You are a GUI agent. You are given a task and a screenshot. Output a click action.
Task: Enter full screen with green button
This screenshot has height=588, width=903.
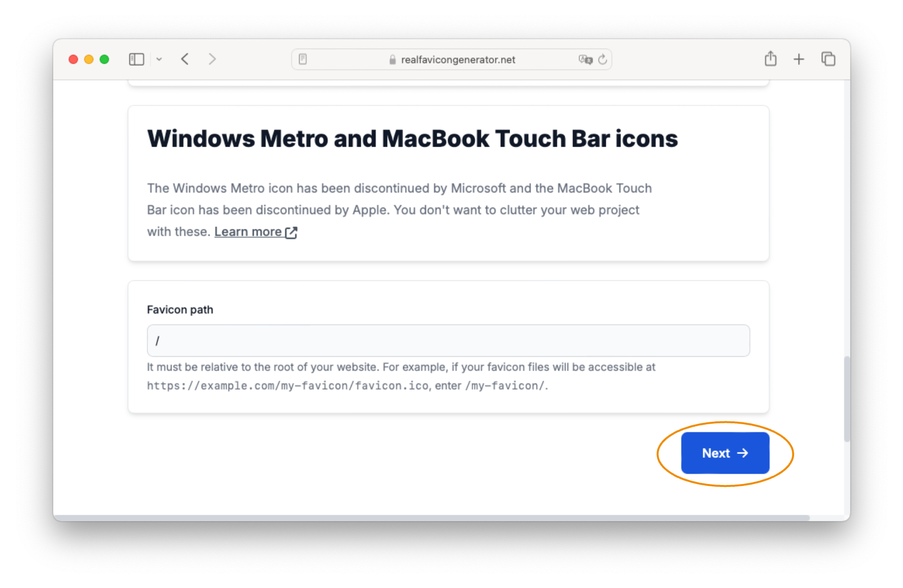coord(104,59)
